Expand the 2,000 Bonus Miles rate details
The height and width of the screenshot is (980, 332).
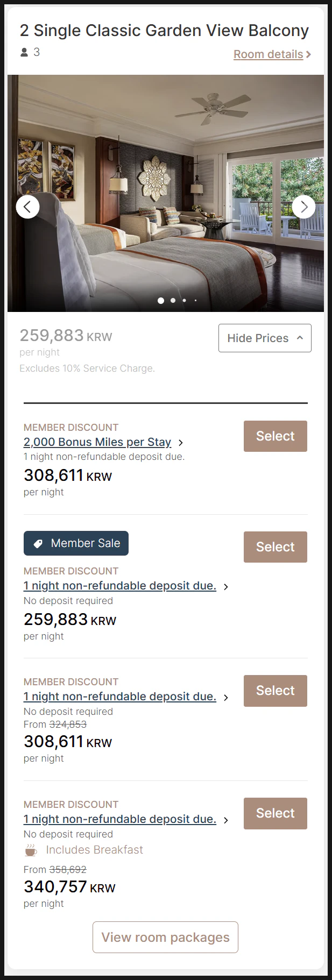pyautogui.click(x=181, y=443)
